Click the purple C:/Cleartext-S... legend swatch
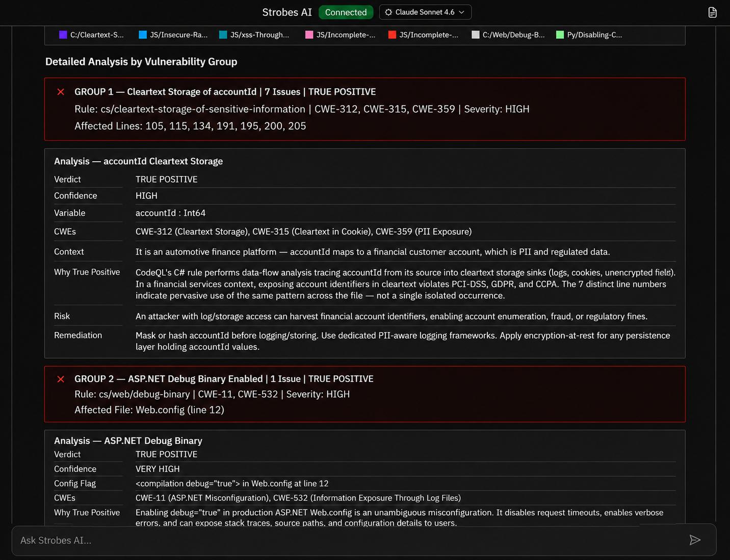The image size is (730, 560). click(x=63, y=35)
